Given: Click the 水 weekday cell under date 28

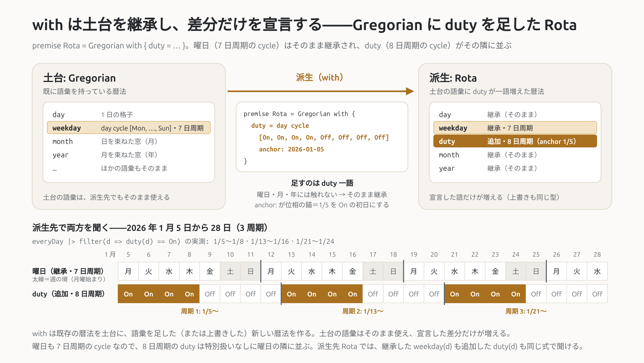Looking at the screenshot, I should [597, 271].
